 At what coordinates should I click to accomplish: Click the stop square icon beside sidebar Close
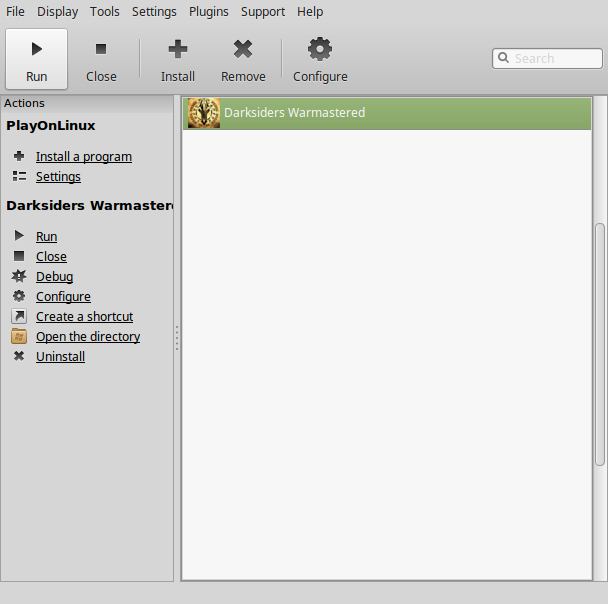click(19, 256)
